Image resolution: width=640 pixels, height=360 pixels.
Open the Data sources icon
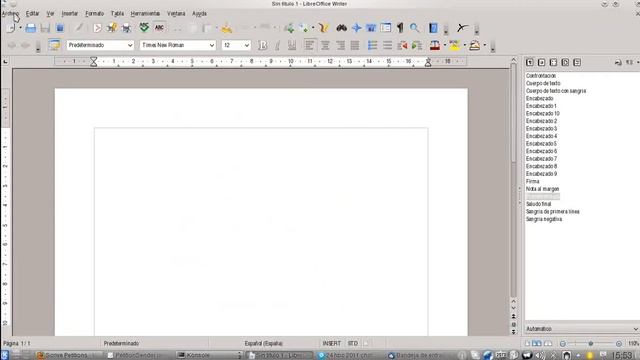[385, 28]
